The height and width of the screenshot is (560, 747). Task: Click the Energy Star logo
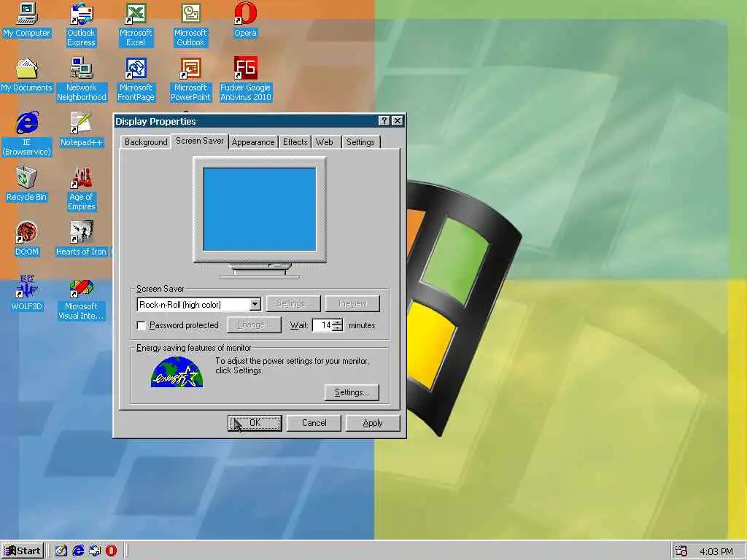coord(177,373)
